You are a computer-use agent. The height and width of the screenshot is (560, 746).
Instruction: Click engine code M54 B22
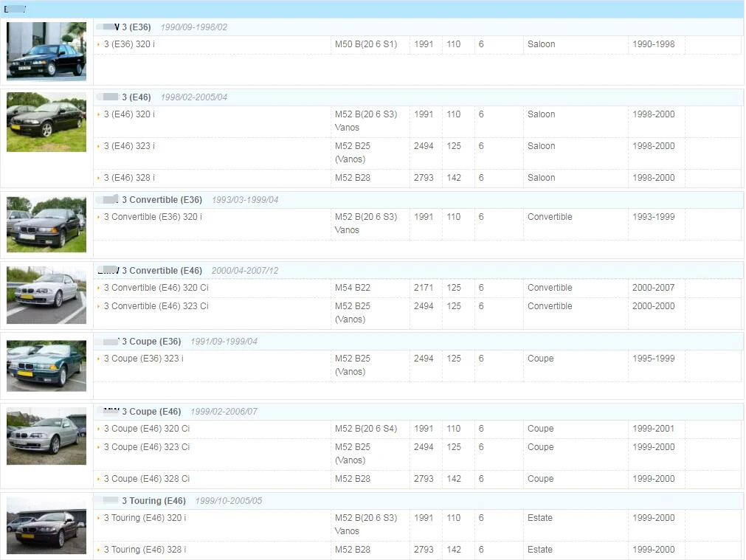pos(353,287)
